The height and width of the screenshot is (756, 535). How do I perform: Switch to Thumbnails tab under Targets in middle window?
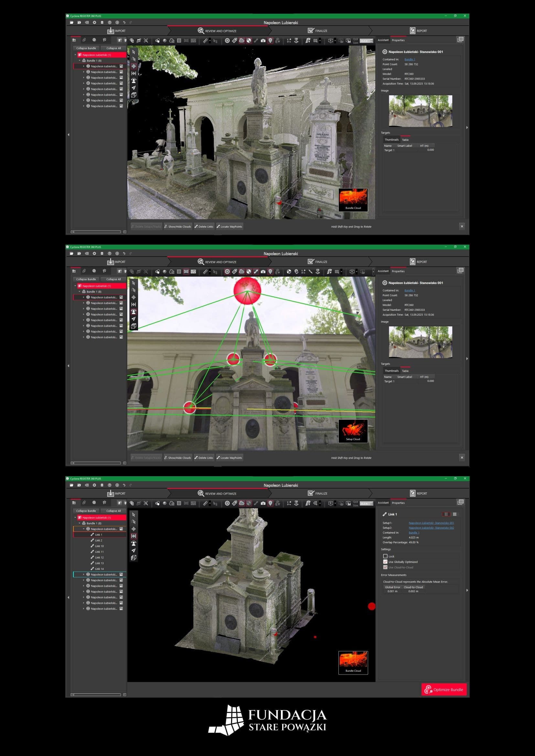pos(392,371)
